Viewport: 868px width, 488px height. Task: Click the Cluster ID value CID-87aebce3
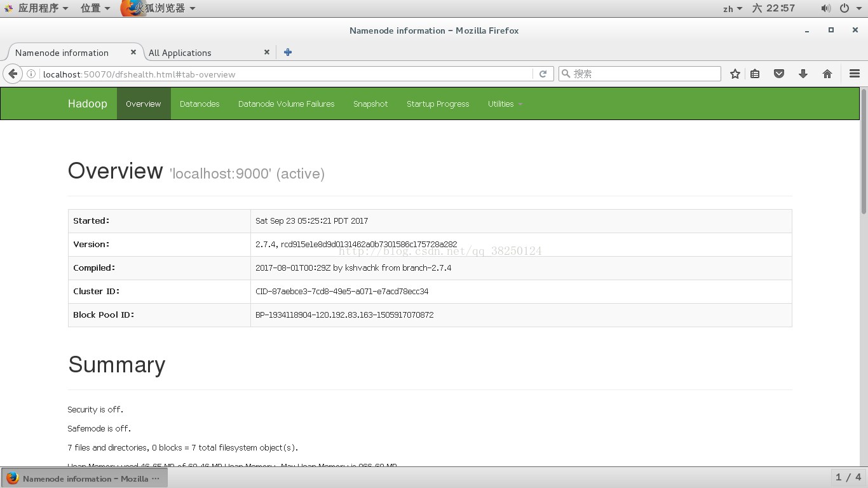(342, 292)
